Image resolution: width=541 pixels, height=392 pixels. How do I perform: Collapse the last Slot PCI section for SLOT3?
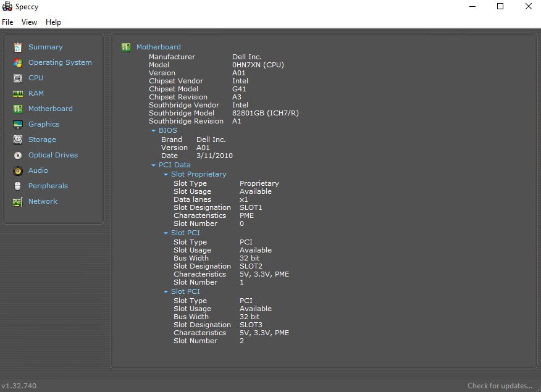166,292
